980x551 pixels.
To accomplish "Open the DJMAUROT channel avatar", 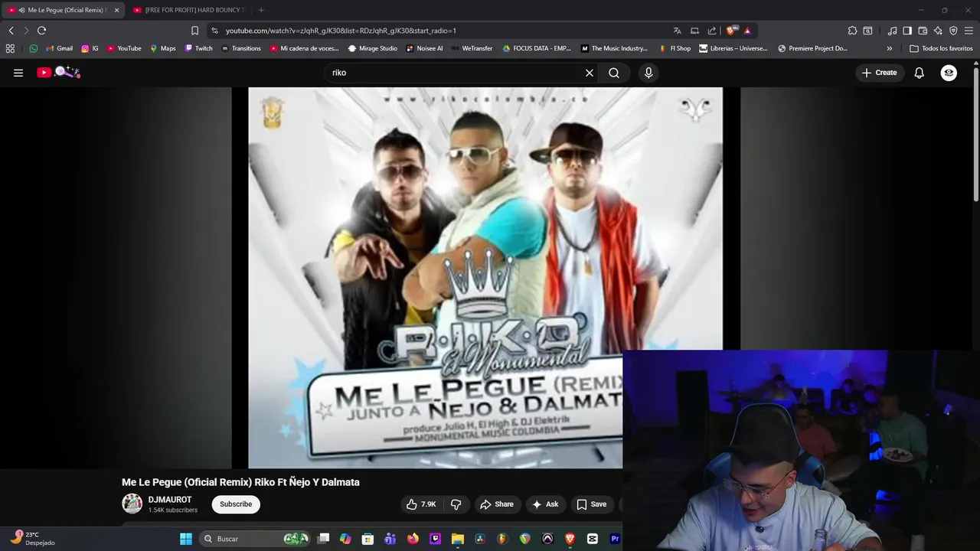I will 132,504.
